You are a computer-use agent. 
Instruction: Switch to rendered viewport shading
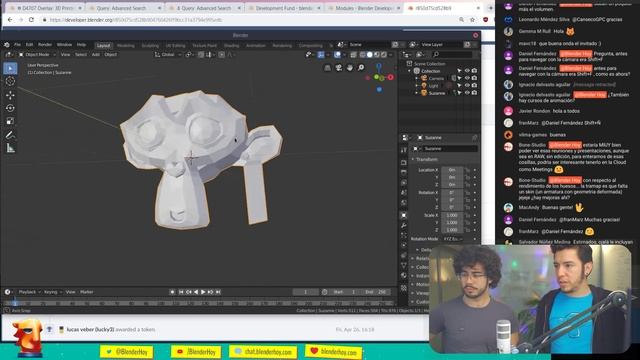click(384, 54)
